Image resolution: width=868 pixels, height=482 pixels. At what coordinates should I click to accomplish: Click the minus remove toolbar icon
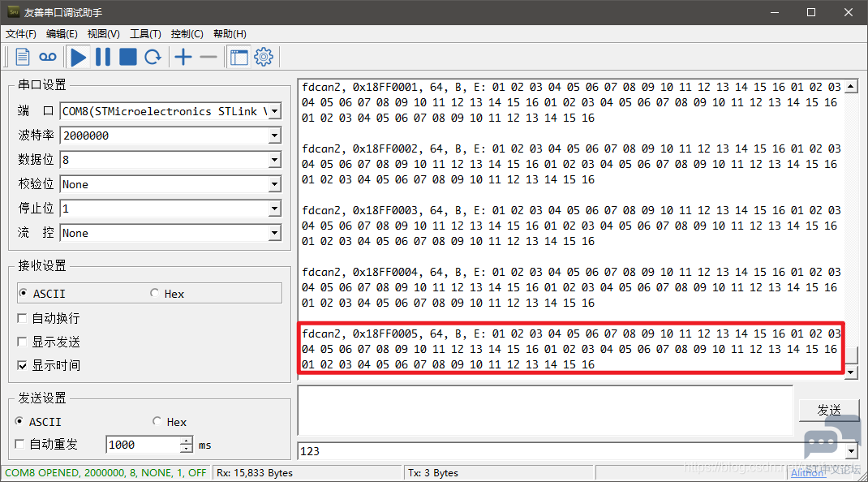tap(208, 57)
